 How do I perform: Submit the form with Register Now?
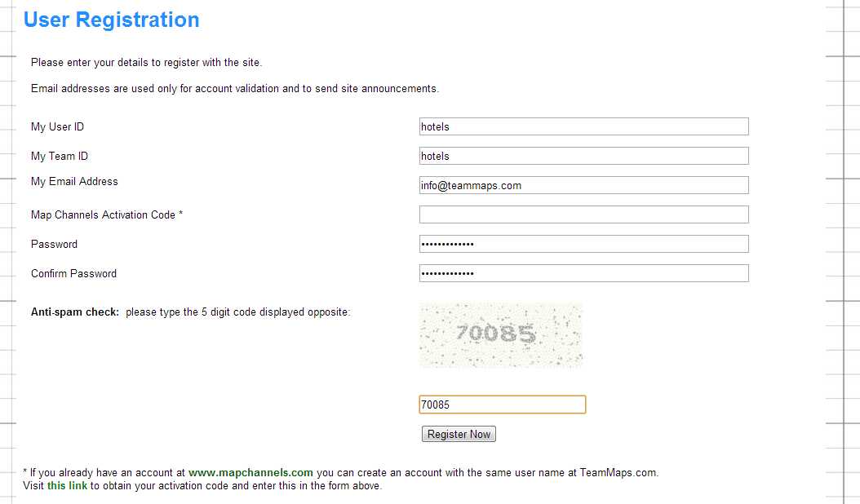coord(459,434)
